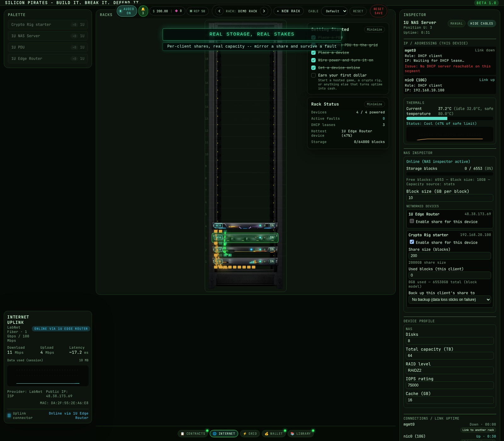Click the Hide Cables button

point(482,24)
